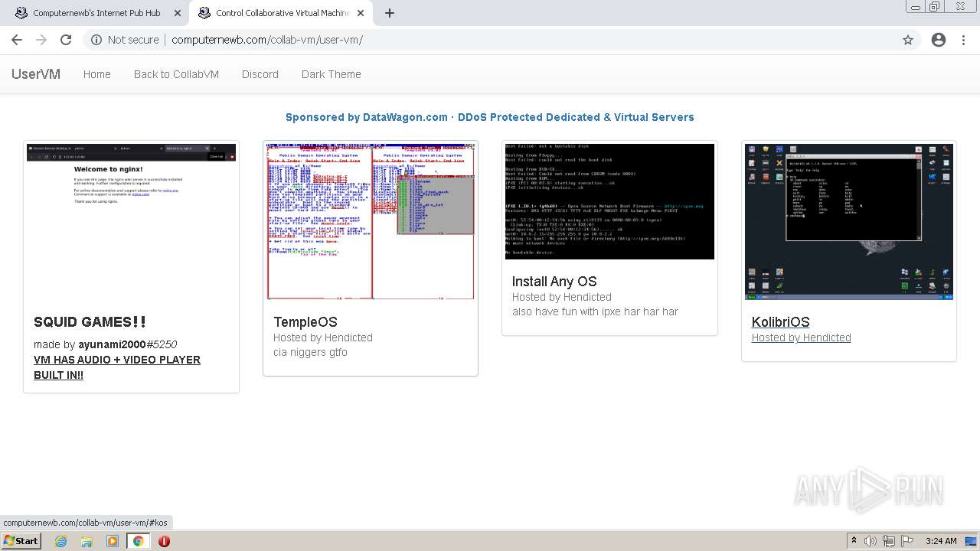Viewport: 980px width, 551px height.
Task: Open the red Opera-style taskbar icon
Action: coord(164,541)
